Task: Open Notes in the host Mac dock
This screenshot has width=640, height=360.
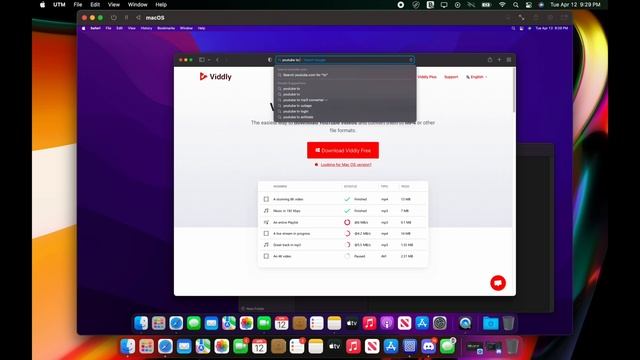Action: click(316, 347)
